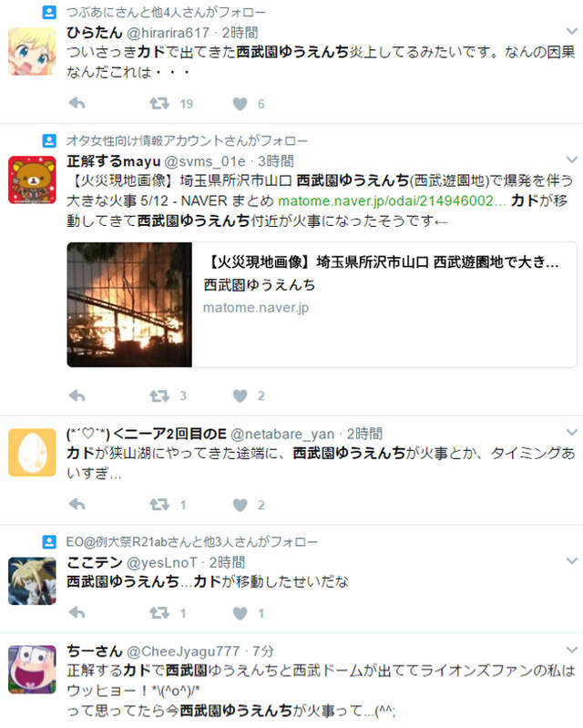Open the @hirarira617 profile handle
This screenshot has width=583, height=728.
point(168,33)
